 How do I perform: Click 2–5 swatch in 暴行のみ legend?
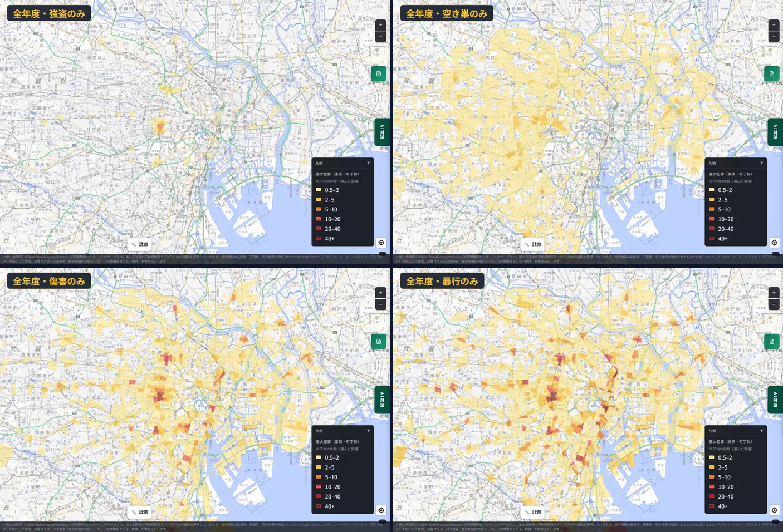point(712,467)
